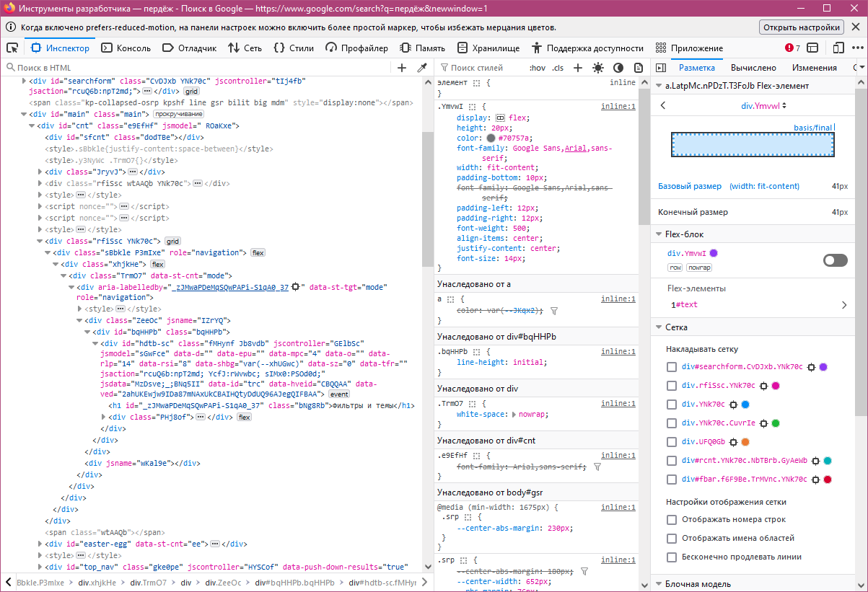
Task: Pick a page color with the eyedropper
Action: pyautogui.click(x=423, y=68)
